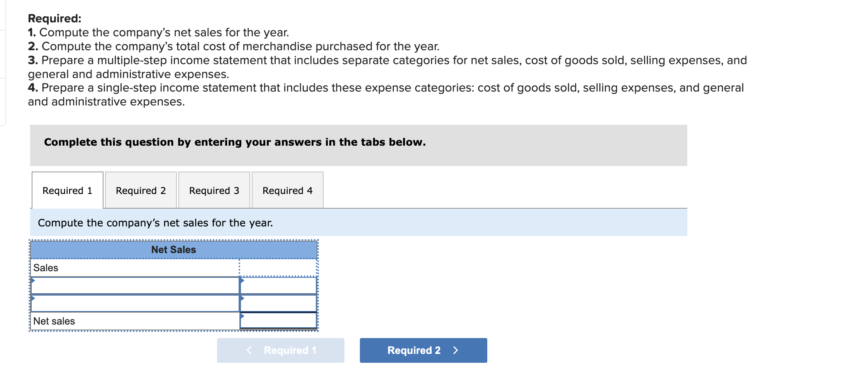Select the Net Sales table header
The image size is (868, 391).
173,249
